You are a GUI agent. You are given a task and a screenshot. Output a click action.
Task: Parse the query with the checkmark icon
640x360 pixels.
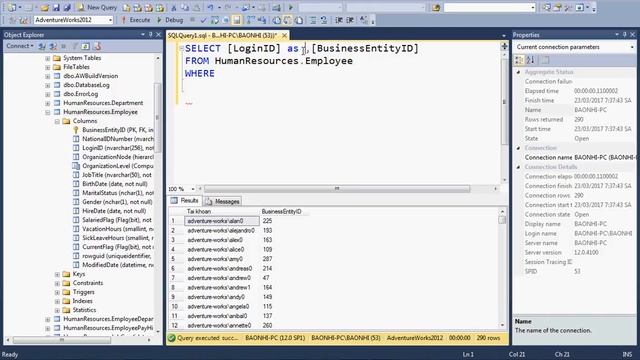click(203, 20)
